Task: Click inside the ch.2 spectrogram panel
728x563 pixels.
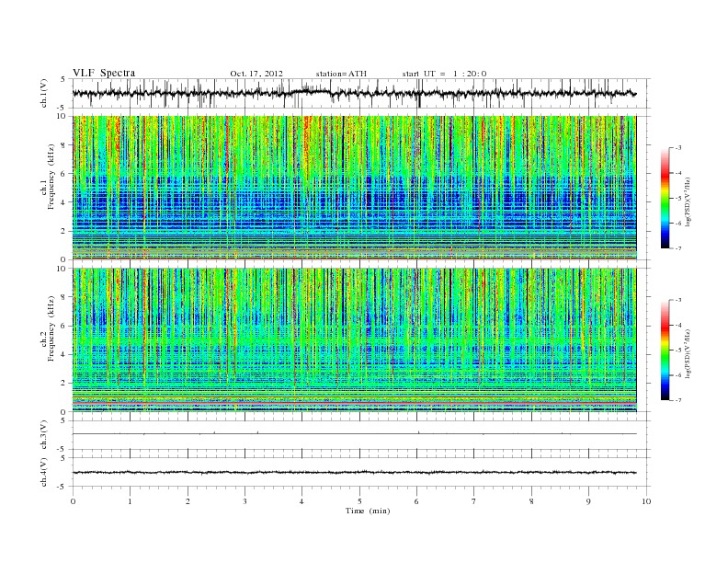Action: (x=354, y=339)
